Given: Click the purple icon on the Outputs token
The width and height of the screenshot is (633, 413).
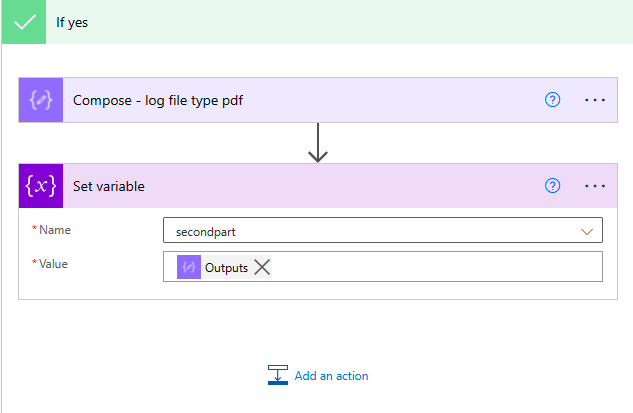Looking at the screenshot, I should 189,268.
